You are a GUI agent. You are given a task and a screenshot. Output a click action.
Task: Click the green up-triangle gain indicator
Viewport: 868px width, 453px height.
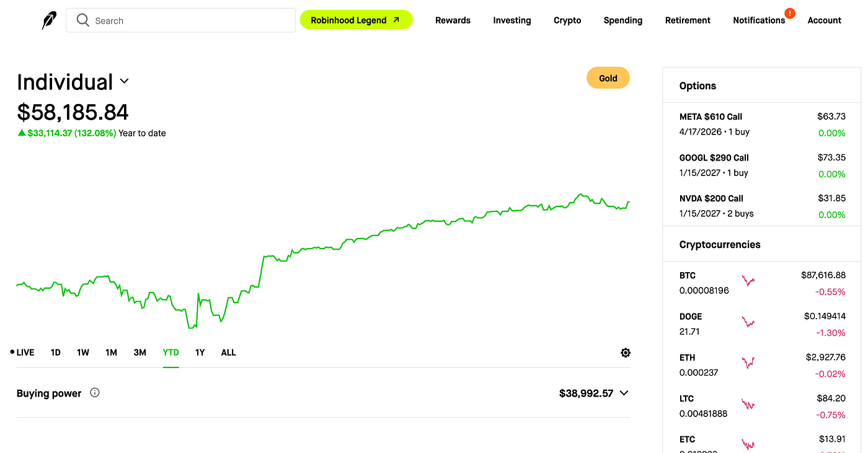(22, 133)
